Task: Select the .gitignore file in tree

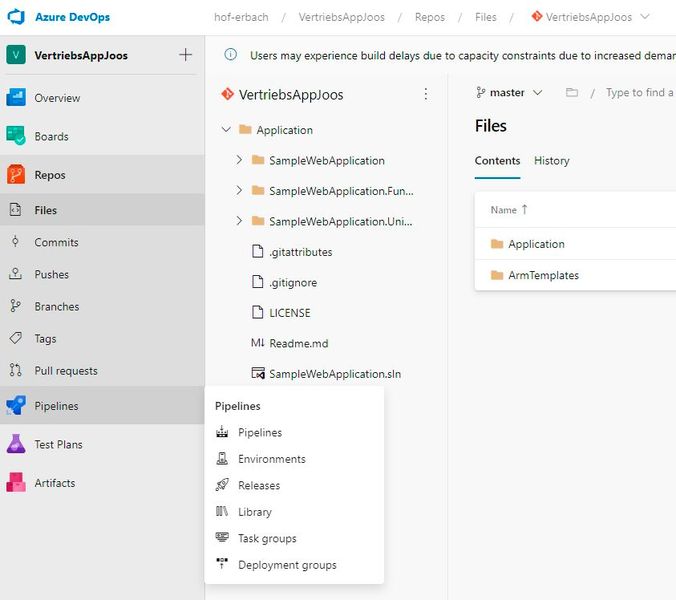Action: tap(293, 282)
